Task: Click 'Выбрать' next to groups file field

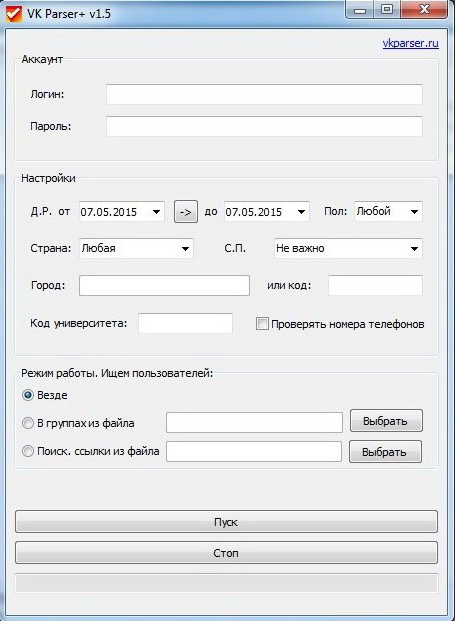Action: (386, 421)
